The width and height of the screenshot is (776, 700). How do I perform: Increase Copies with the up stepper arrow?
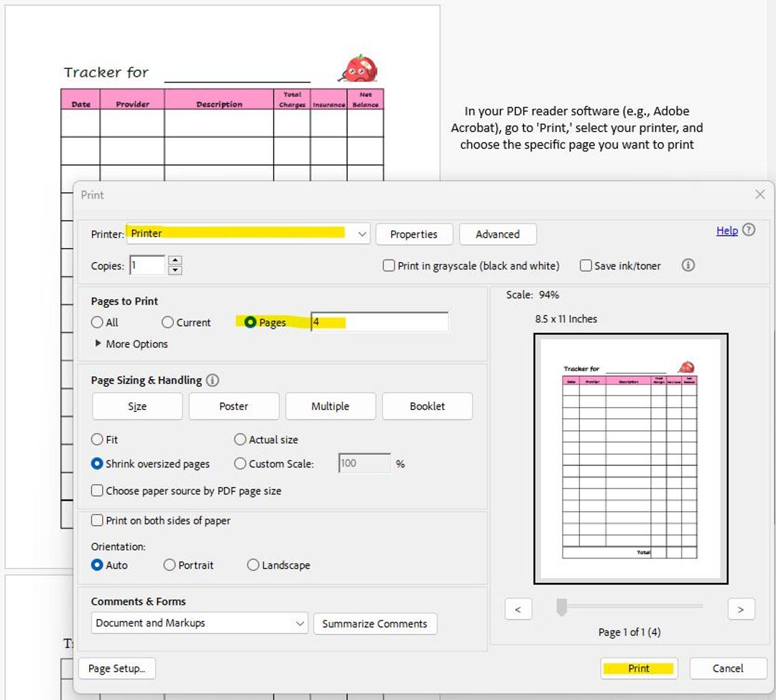click(x=176, y=261)
